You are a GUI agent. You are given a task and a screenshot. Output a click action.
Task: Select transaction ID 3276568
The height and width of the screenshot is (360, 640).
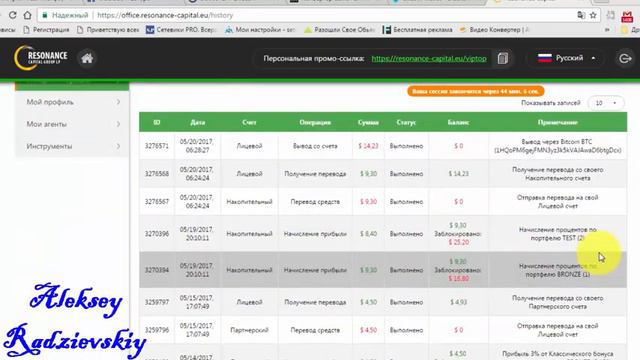[x=157, y=173]
